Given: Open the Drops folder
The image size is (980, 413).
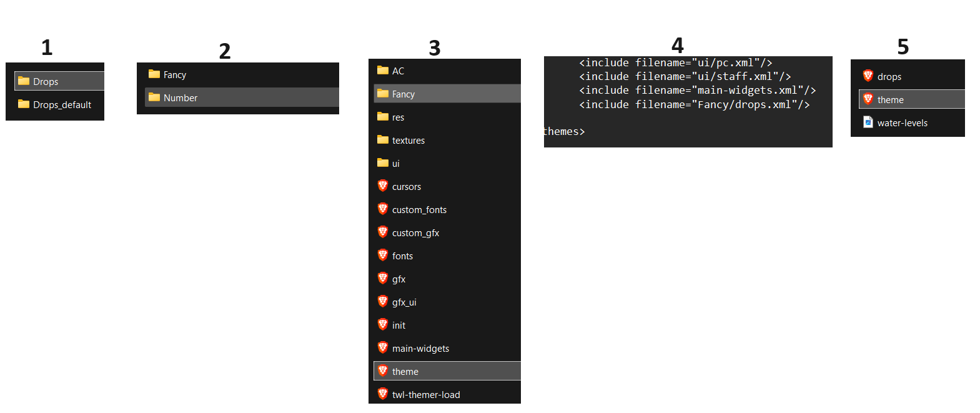Looking at the screenshot, I should pos(59,81).
